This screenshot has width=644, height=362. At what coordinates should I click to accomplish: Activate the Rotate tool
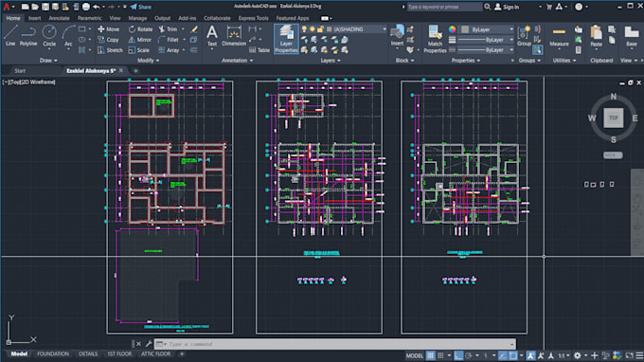coord(140,29)
